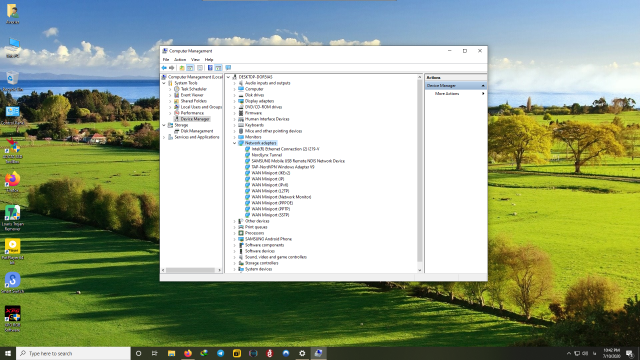Image resolution: width=640 pixels, height=360 pixels.
Task: Collapse the Network adapters category
Action: (235, 143)
